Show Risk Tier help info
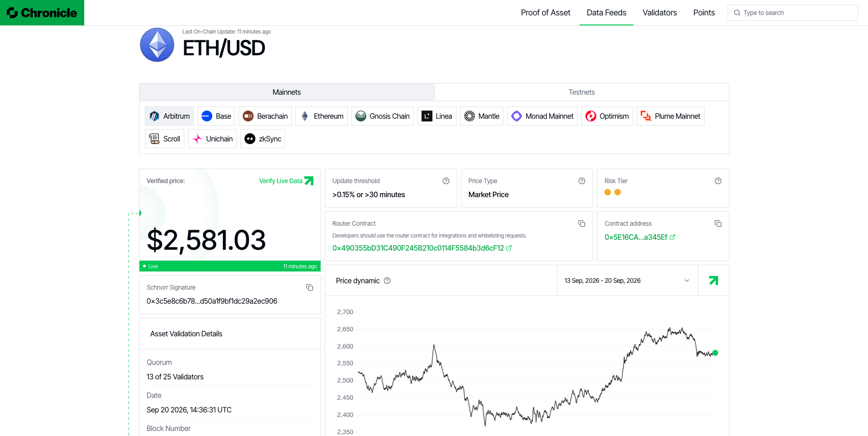The width and height of the screenshot is (868, 436). 718,181
